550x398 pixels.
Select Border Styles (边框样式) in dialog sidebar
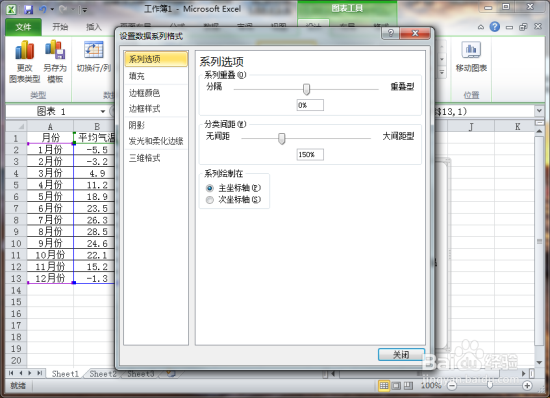click(156, 109)
